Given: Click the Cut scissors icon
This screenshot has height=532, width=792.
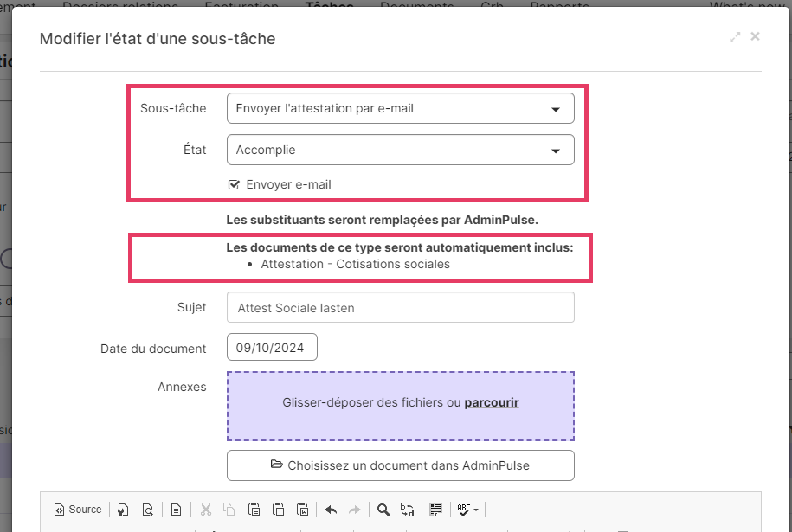Looking at the screenshot, I should [x=206, y=510].
